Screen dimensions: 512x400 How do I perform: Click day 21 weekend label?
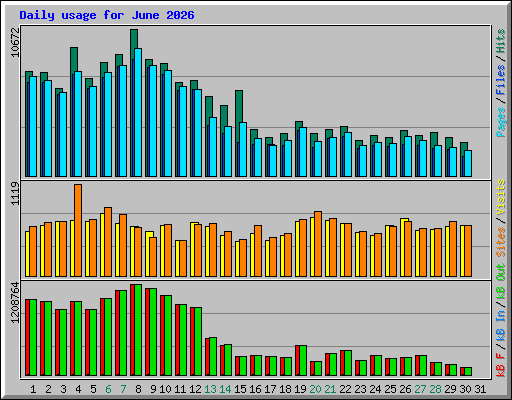330,389
